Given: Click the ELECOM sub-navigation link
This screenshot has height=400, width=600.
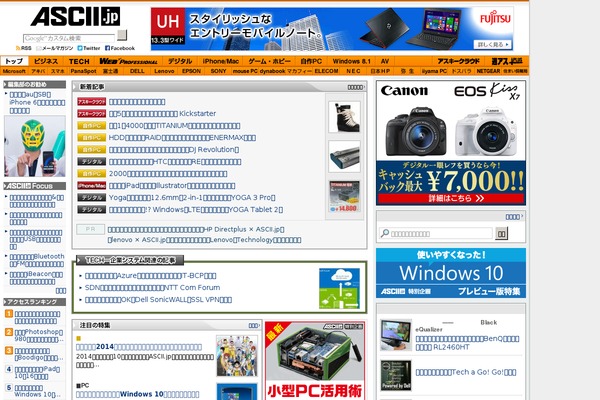Looking at the screenshot, I should pos(326,71).
